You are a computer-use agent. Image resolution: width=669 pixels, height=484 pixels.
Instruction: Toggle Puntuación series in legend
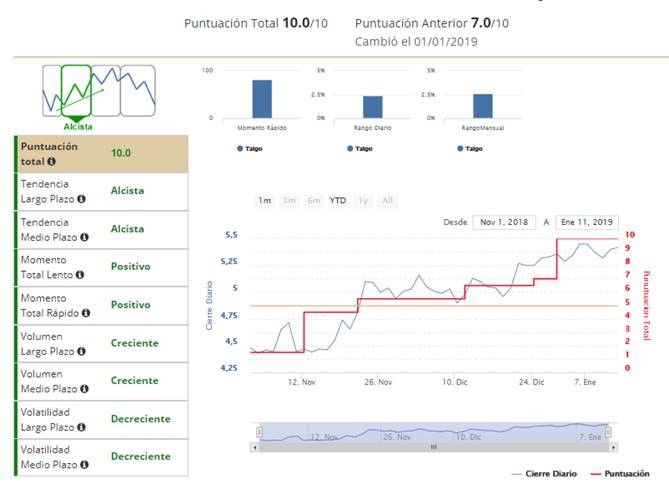point(620,474)
